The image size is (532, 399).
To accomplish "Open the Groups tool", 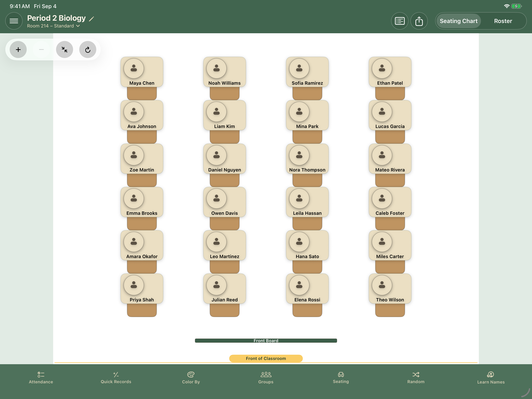I will point(266,378).
